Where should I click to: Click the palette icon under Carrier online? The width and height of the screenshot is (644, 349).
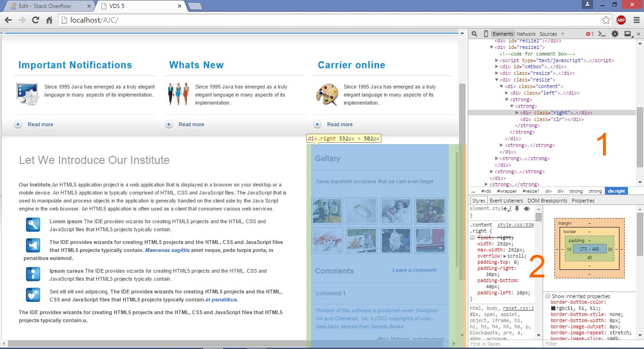(327, 94)
